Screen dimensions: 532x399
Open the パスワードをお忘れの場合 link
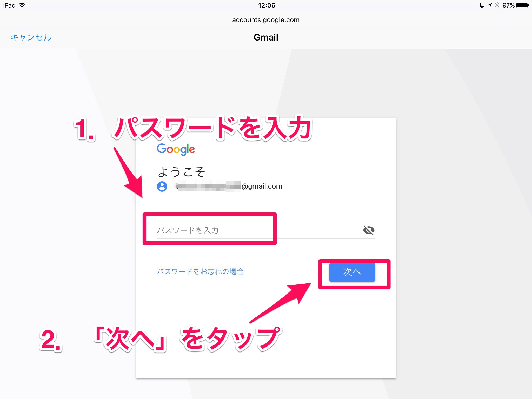pyautogui.click(x=200, y=271)
